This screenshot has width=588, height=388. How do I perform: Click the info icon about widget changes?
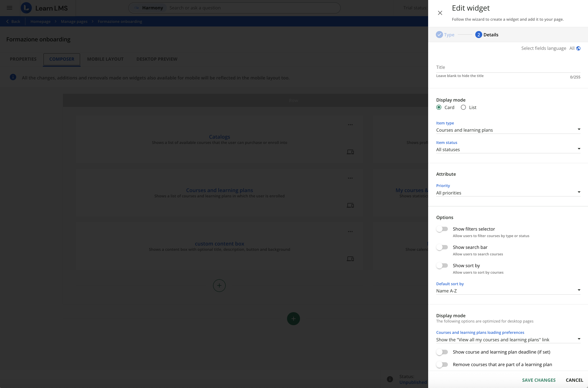tap(13, 77)
